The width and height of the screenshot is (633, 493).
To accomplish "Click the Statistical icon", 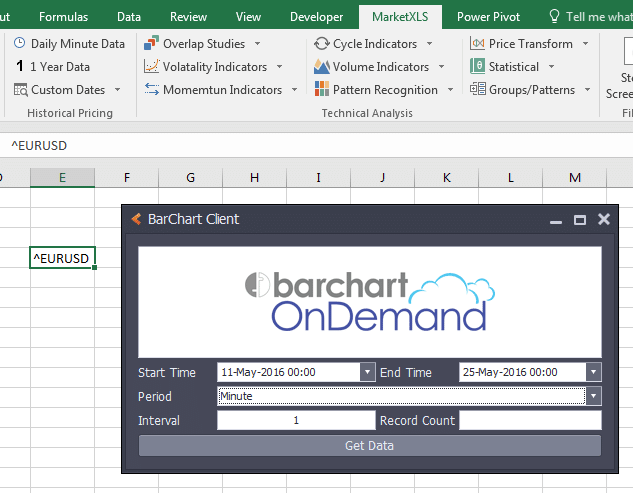I will pos(477,66).
